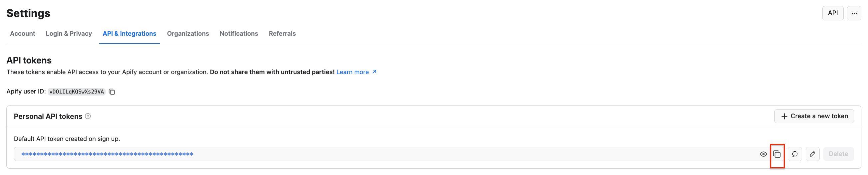Copy the default API token to clipboard

pos(777,154)
